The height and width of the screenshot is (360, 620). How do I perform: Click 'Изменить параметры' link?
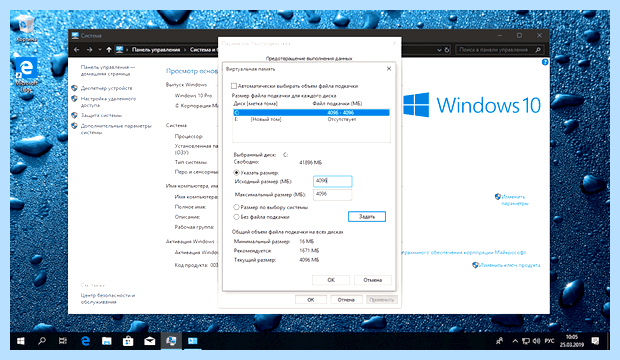click(x=514, y=200)
